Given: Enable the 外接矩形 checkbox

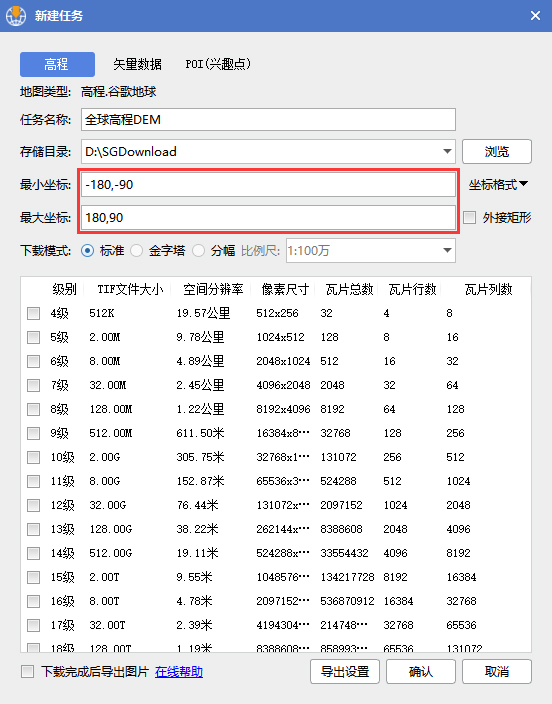Looking at the screenshot, I should (x=469, y=218).
